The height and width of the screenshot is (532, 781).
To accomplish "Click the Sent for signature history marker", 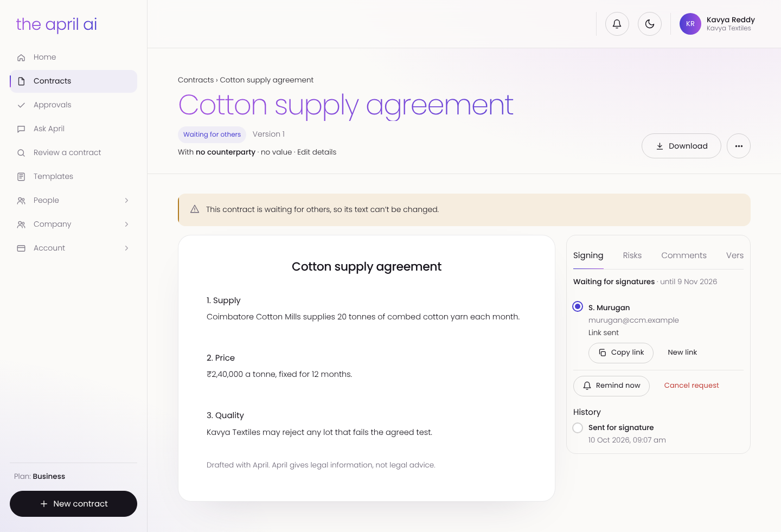I will point(578,428).
